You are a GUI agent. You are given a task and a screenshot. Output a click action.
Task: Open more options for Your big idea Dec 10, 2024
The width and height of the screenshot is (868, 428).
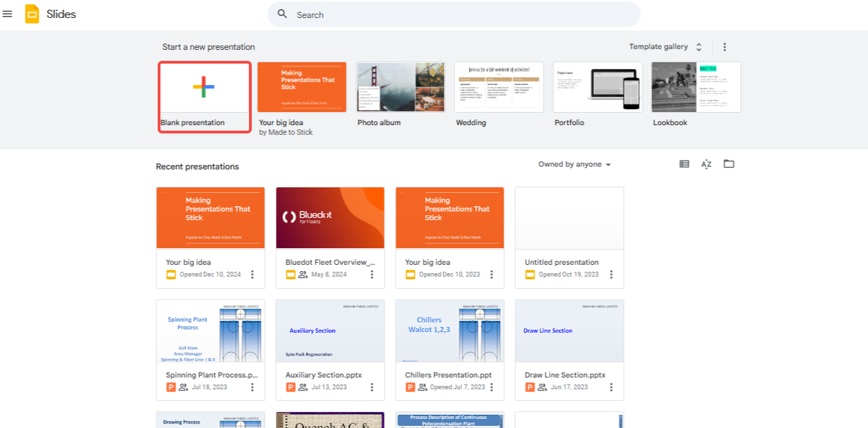click(x=252, y=275)
